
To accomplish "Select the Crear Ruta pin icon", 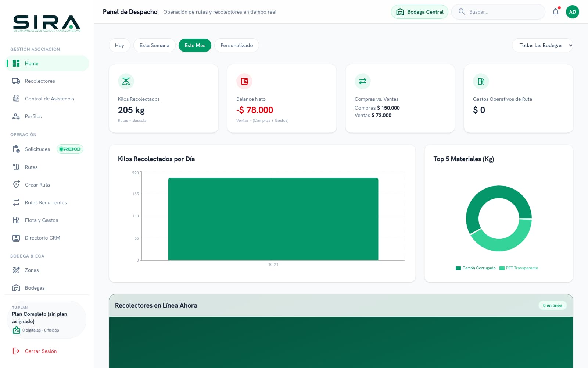I will (x=16, y=185).
